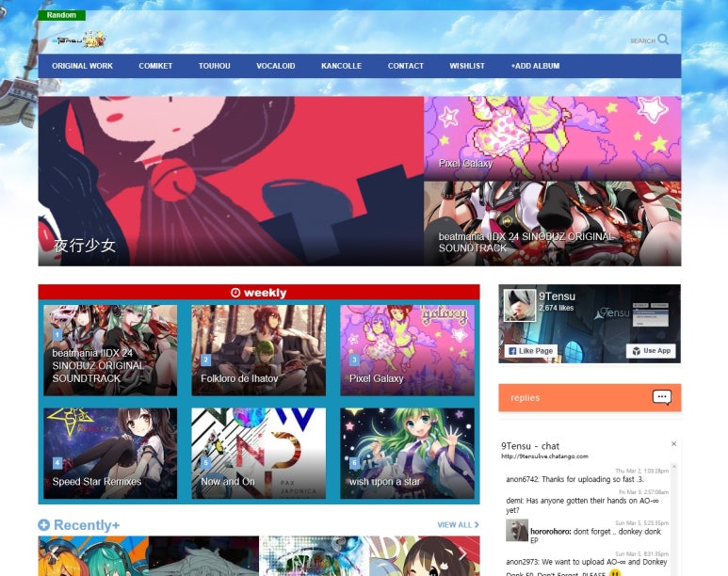Screen dimensions: 728x576
Task: Click hororohoro's chat avatar
Action: (x=517, y=530)
